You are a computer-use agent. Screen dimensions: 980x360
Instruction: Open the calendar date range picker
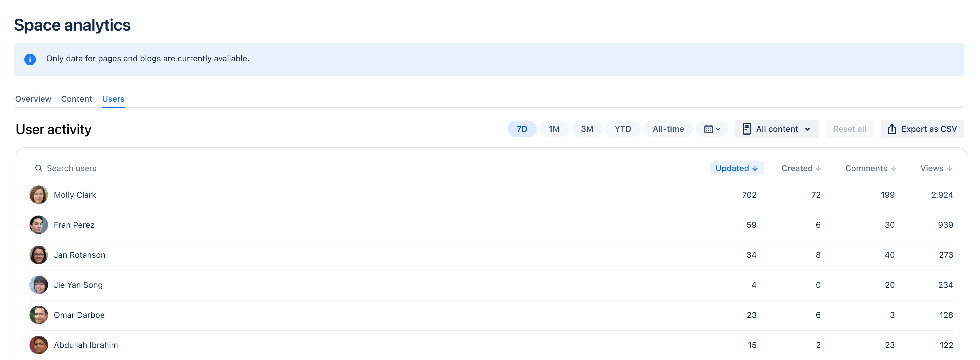click(x=712, y=129)
